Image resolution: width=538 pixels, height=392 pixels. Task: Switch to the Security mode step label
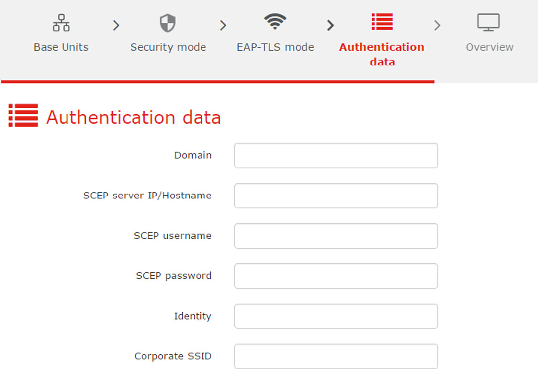click(x=168, y=47)
